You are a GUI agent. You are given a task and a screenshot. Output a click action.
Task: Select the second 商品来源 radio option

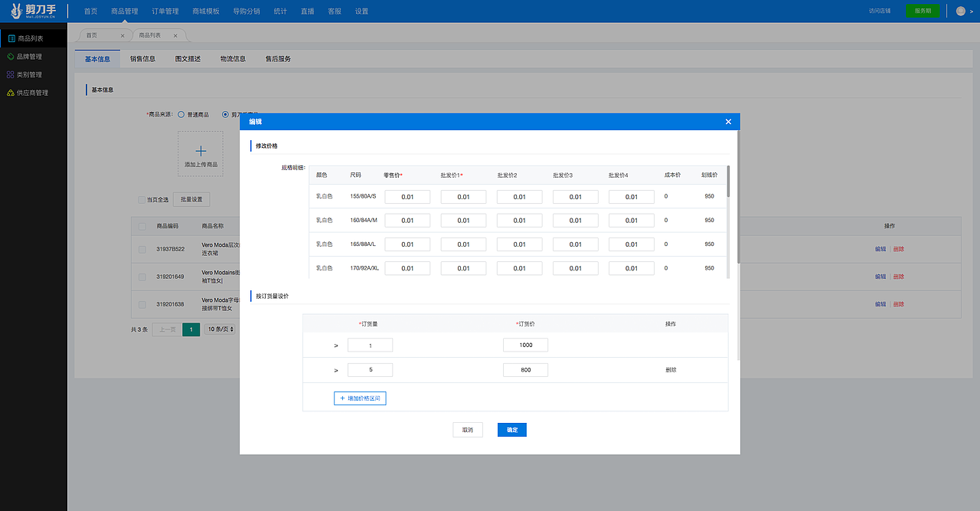coord(225,114)
